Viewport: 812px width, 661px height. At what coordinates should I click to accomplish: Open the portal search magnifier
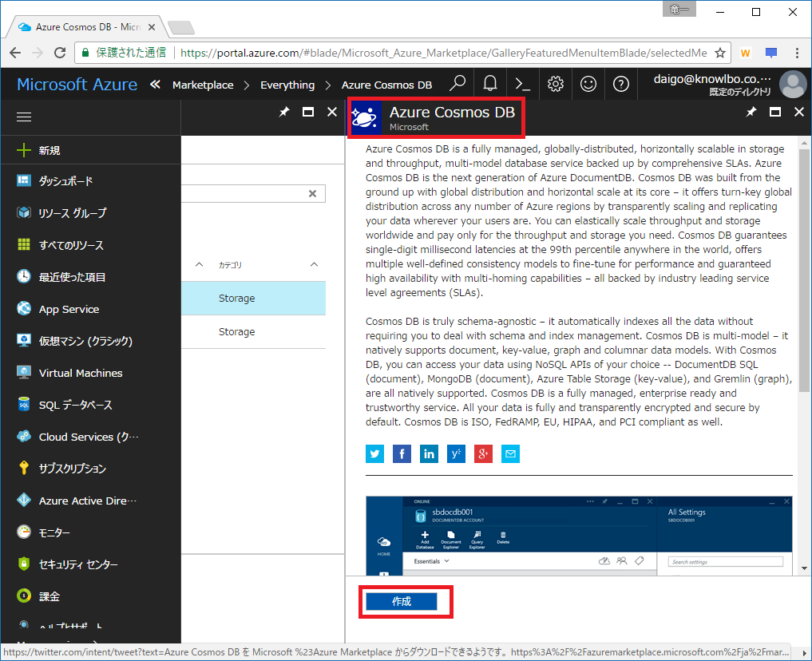tap(457, 84)
